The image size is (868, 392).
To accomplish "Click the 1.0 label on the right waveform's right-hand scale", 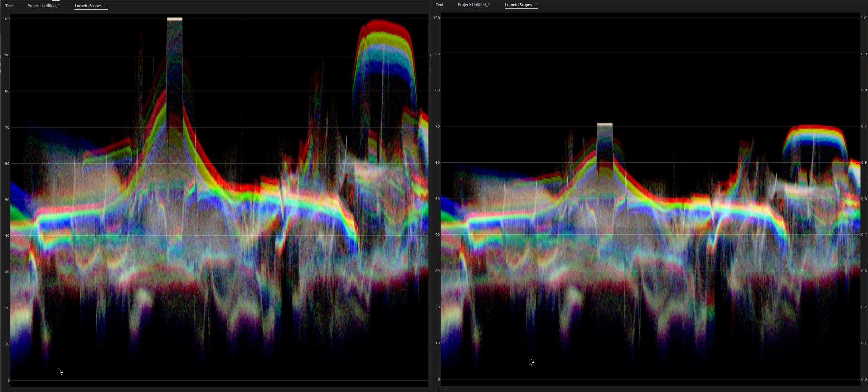I will pos(864,18).
